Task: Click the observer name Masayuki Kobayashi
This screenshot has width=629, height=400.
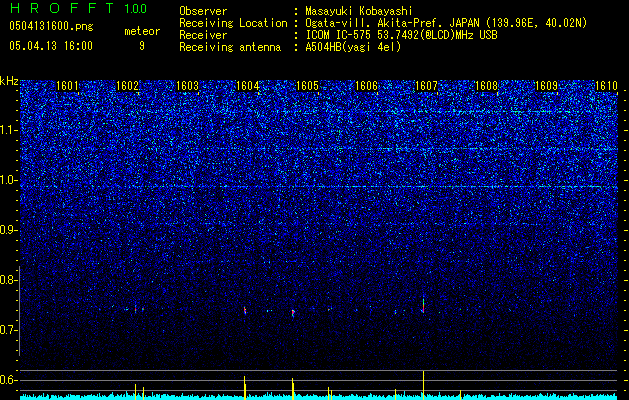Action: pos(359,11)
